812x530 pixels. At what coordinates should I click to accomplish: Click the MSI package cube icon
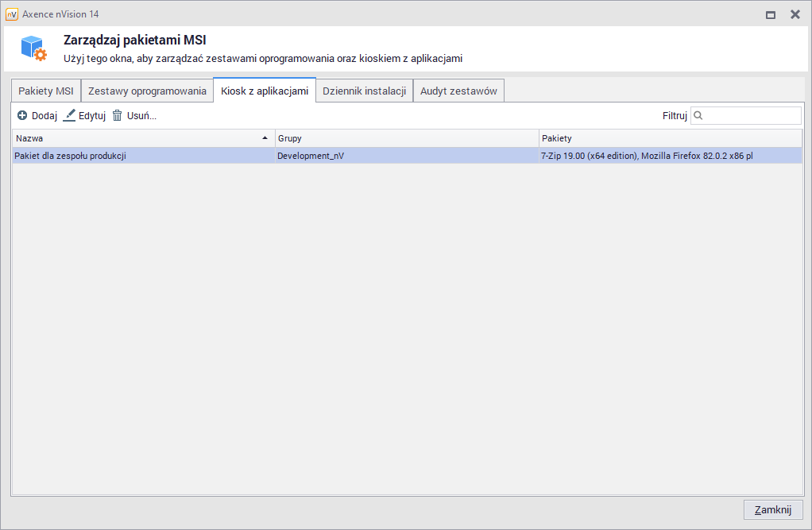34,48
